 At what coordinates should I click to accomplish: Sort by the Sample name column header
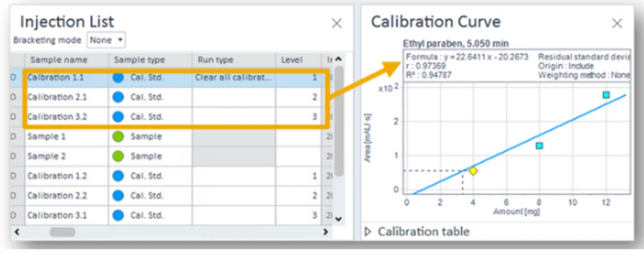pos(59,60)
